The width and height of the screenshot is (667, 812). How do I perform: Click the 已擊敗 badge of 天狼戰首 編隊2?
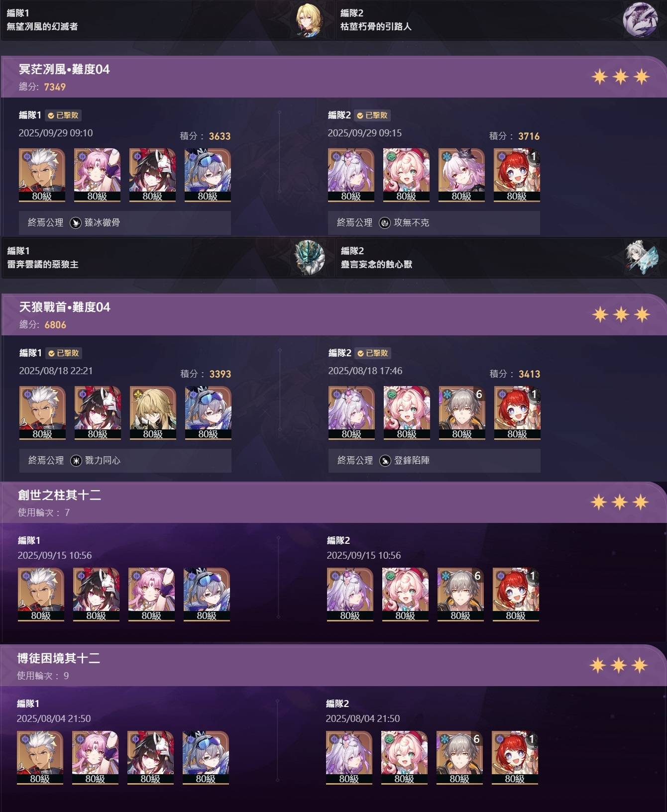point(373,353)
